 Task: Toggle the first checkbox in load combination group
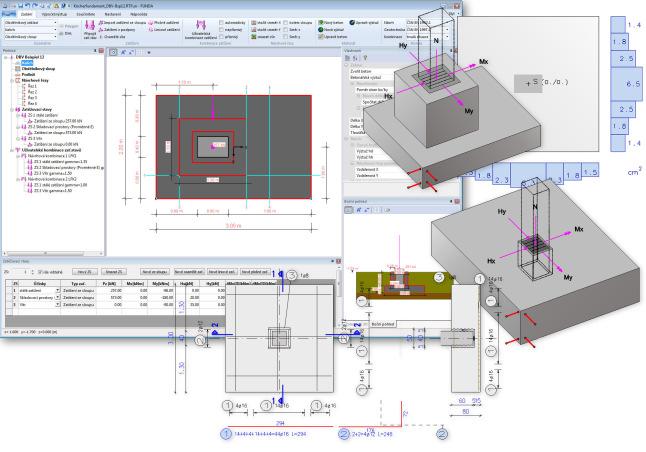[222, 23]
